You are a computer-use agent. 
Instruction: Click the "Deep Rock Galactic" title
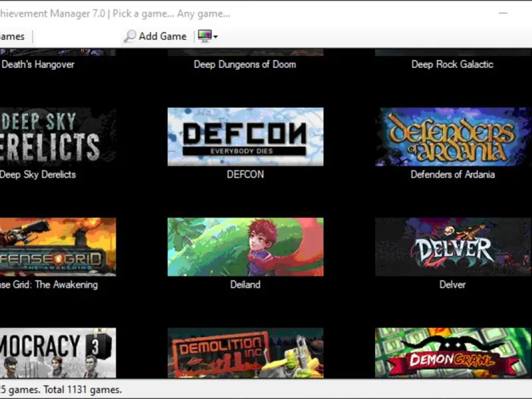pos(452,65)
